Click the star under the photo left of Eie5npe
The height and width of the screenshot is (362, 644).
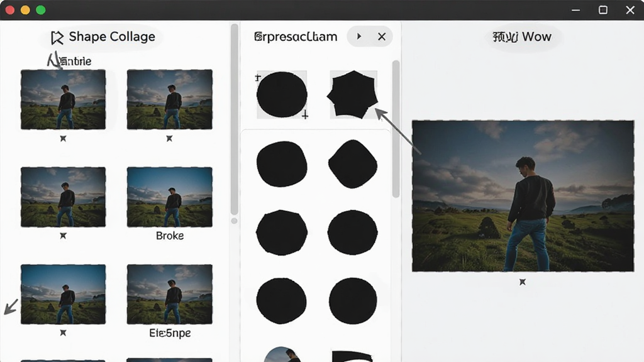point(64,333)
